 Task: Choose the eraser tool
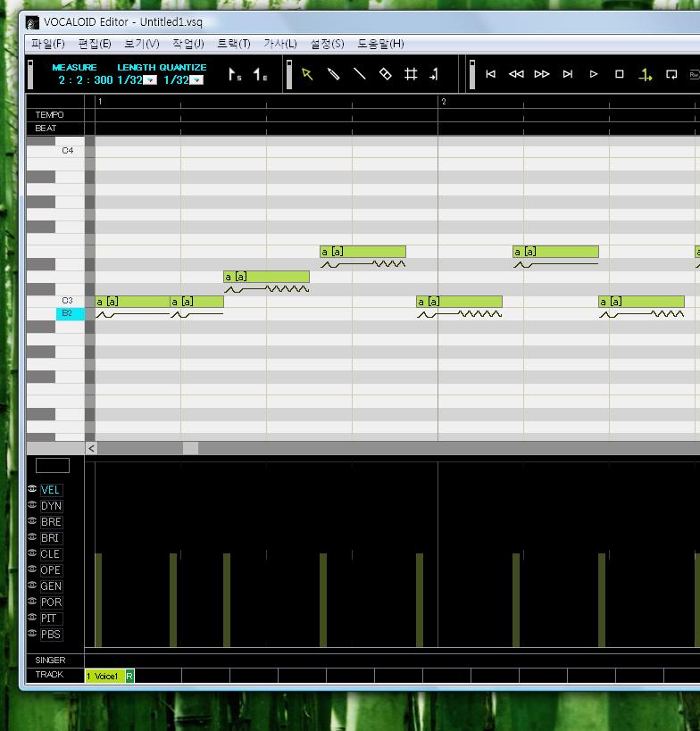point(385,75)
